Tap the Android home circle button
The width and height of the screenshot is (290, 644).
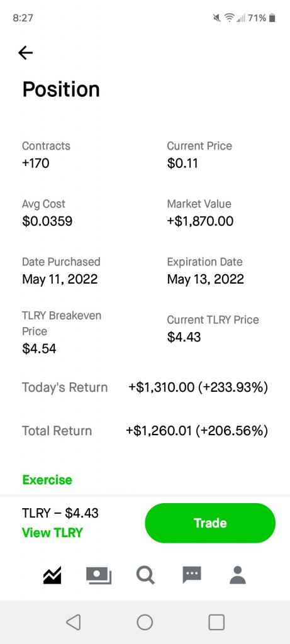[x=145, y=622]
